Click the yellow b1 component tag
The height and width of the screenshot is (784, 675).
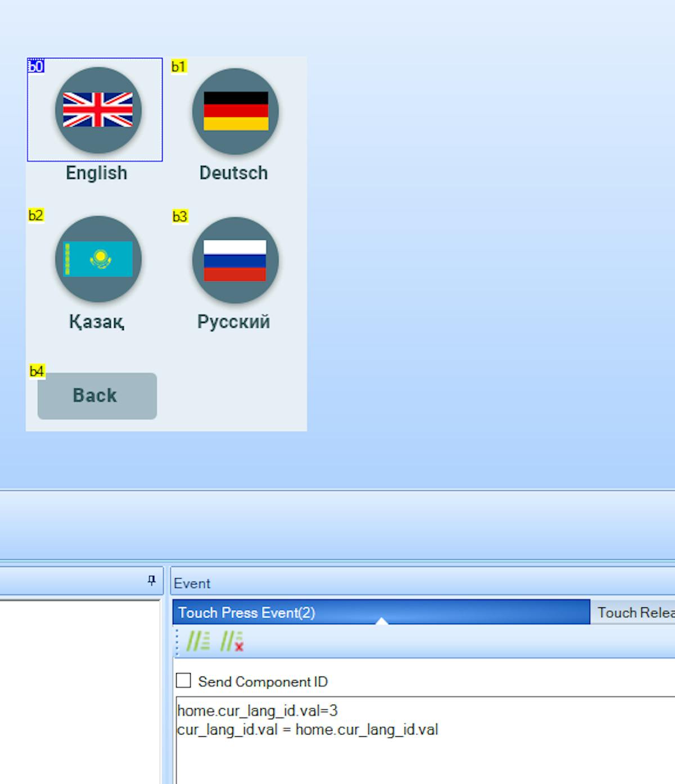tap(178, 66)
